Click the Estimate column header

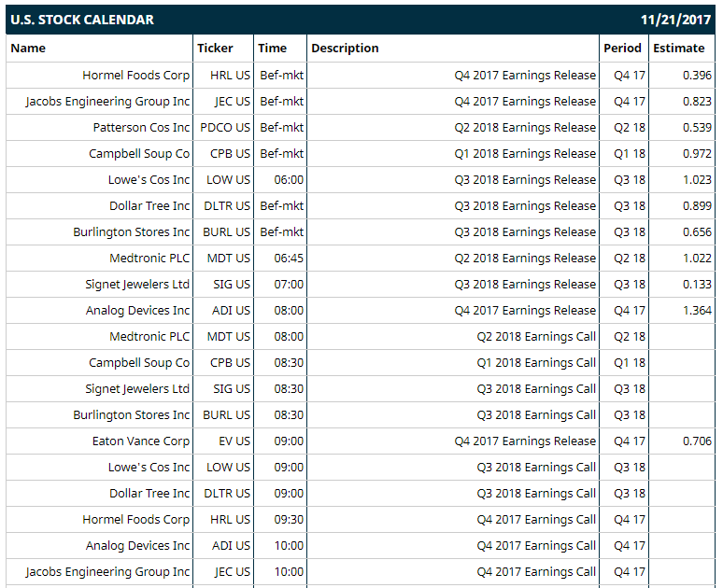pyautogui.click(x=679, y=49)
